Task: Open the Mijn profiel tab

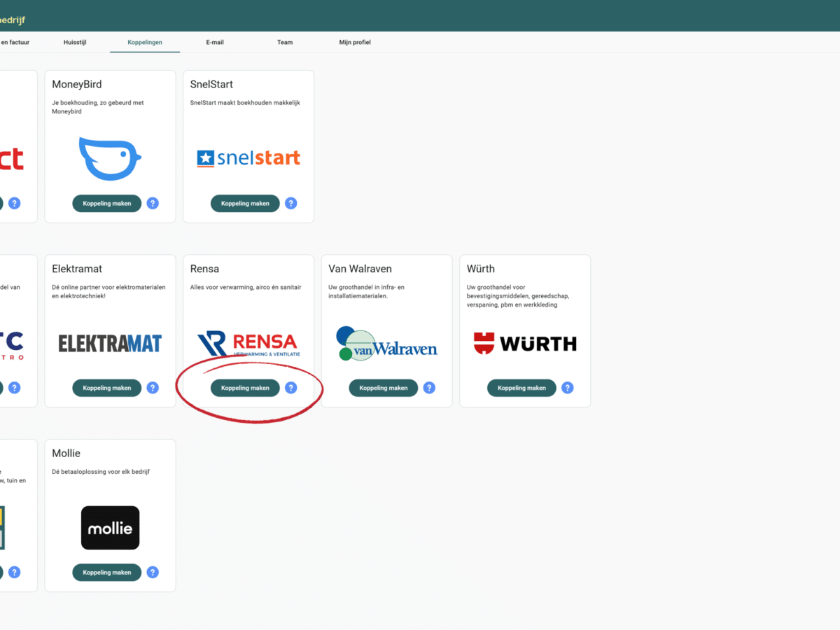Action: (x=355, y=42)
